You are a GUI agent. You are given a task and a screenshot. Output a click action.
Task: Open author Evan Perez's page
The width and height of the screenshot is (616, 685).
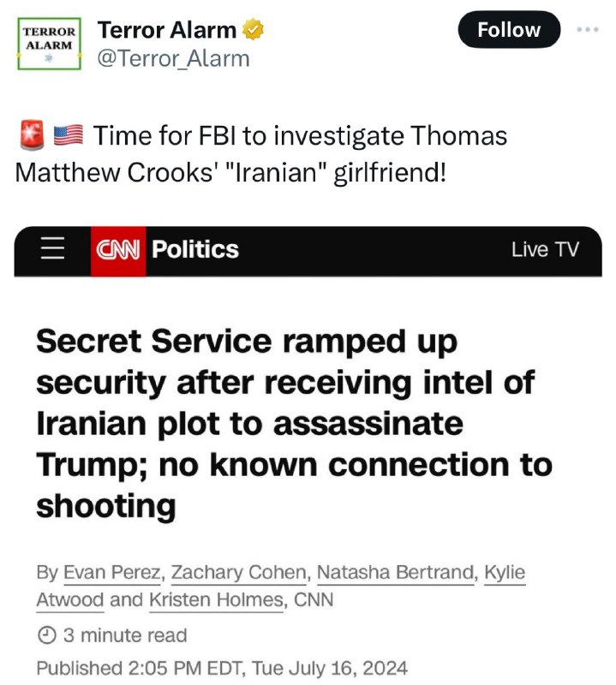[112, 572]
